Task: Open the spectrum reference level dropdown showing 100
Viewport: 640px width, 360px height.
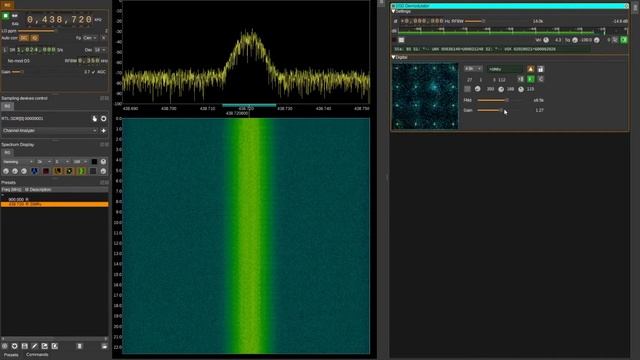Action: click(80, 162)
